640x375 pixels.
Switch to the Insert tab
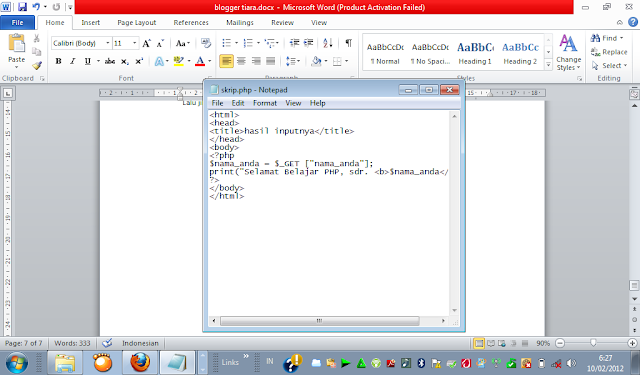point(91,22)
